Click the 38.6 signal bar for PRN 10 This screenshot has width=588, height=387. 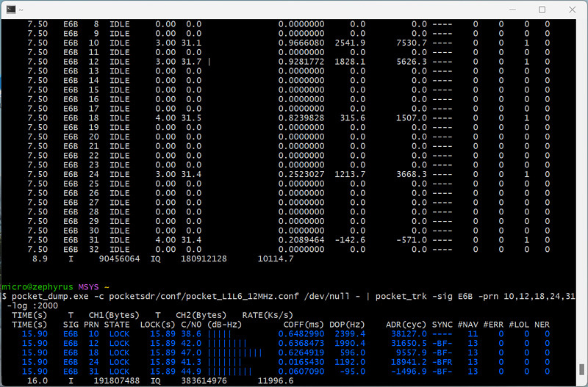[x=219, y=334]
